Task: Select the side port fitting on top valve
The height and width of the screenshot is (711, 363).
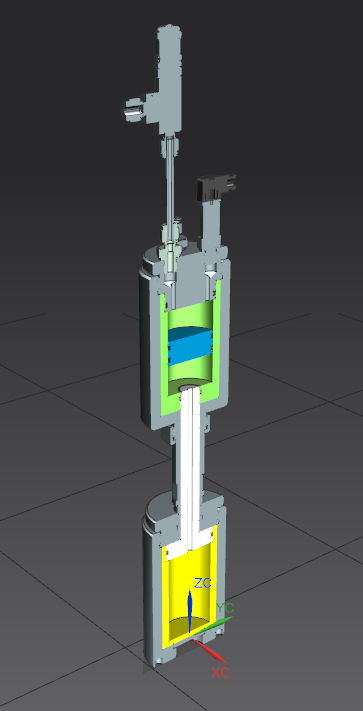Action: (x=134, y=109)
